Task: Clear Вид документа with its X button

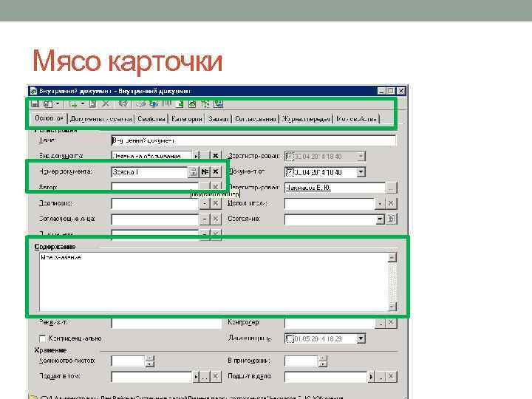Action: (216, 156)
